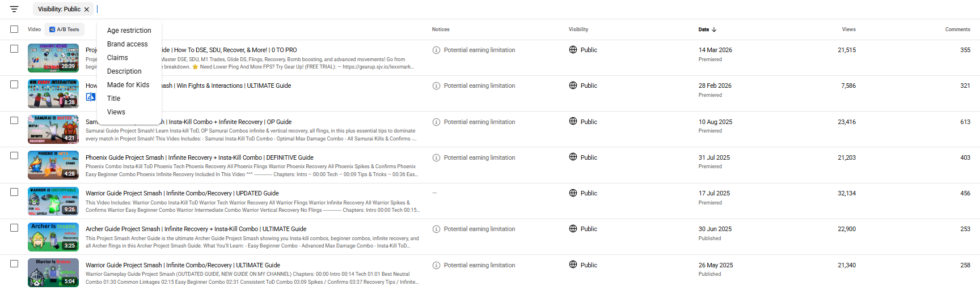Click the globe icon on the Archer guide row
The height and width of the screenshot is (290, 980).
coord(573,229)
